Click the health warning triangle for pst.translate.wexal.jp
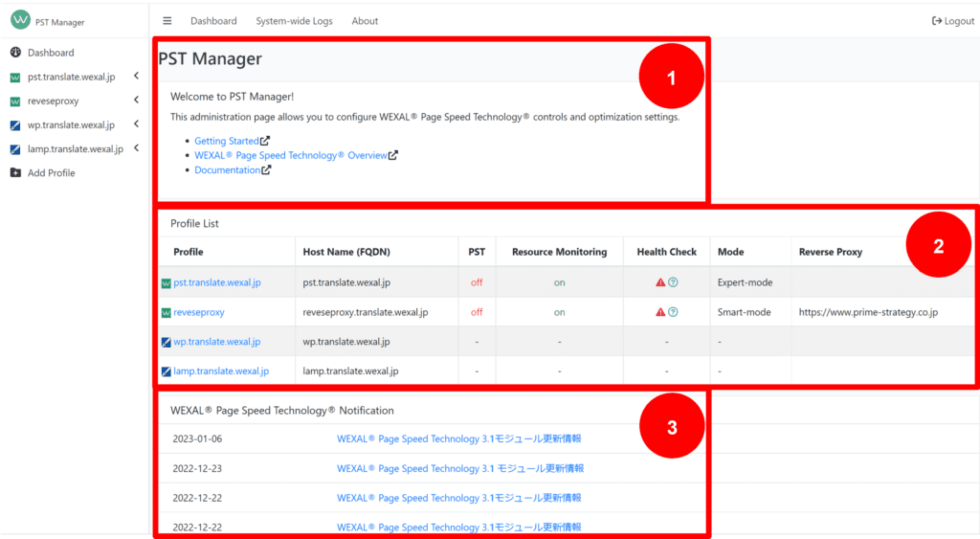980x539 pixels. click(x=660, y=282)
